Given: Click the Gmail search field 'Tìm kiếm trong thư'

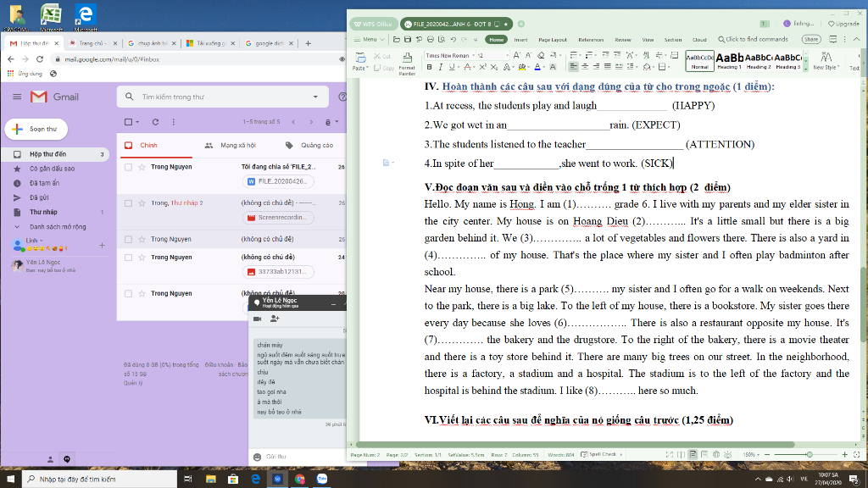Looking at the screenshot, I should pos(224,97).
